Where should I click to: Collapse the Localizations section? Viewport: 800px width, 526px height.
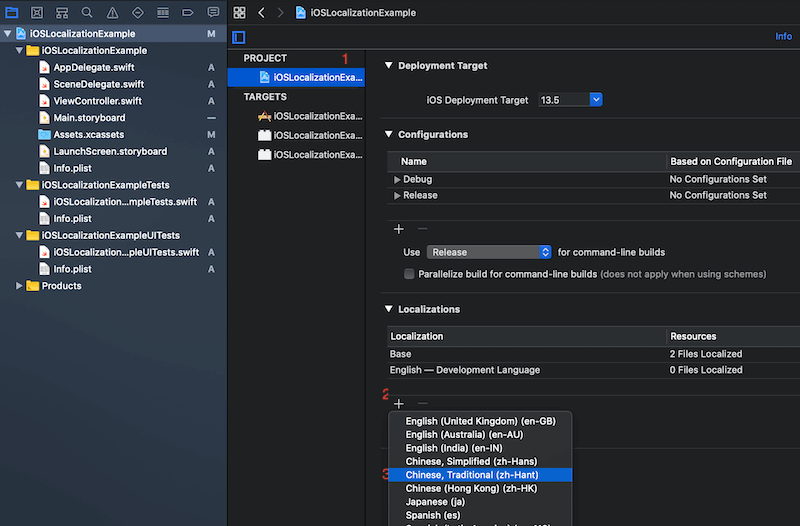coord(389,309)
